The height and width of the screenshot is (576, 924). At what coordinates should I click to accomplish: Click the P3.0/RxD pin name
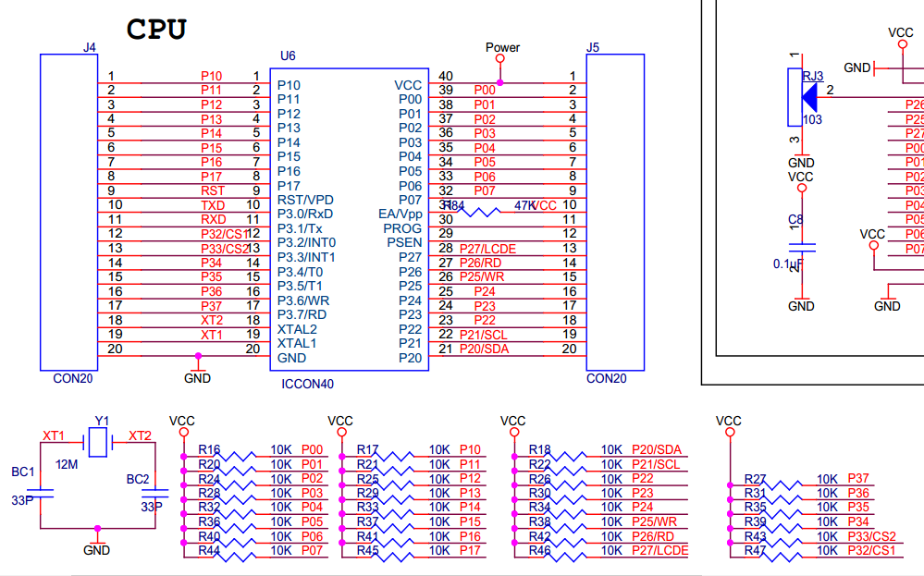pos(305,214)
